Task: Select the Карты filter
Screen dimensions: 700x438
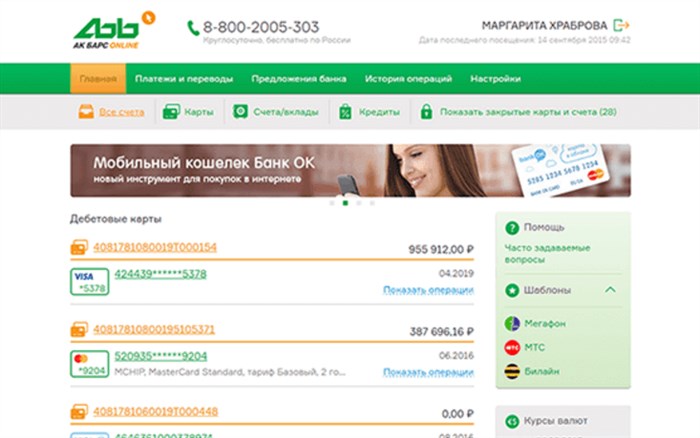Action: coord(199,112)
